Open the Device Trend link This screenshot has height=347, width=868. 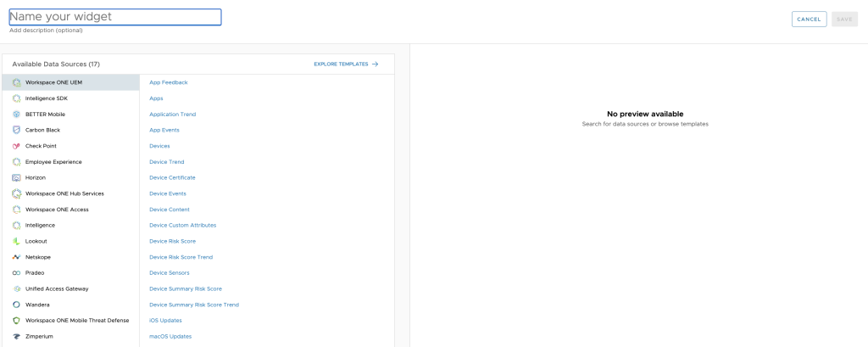167,162
